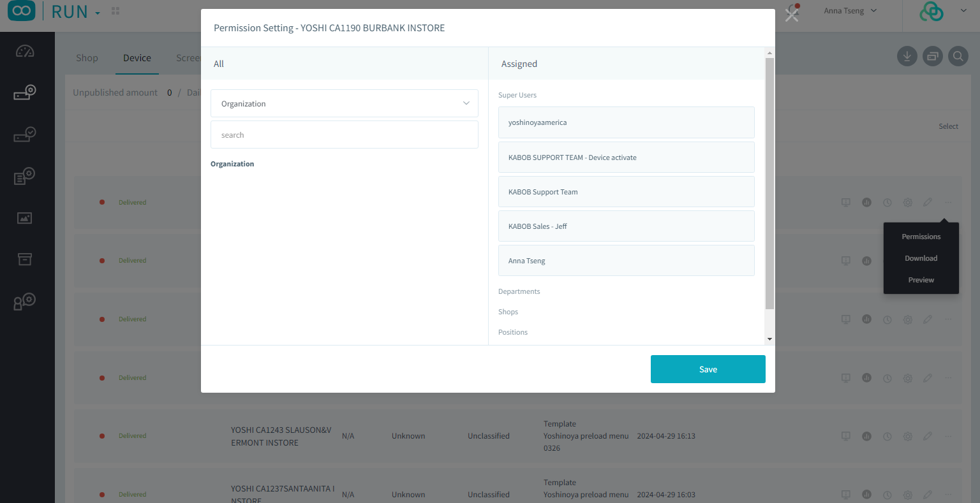This screenshot has height=503, width=980.
Task: Click the round magnifier search icon
Action: tap(958, 56)
